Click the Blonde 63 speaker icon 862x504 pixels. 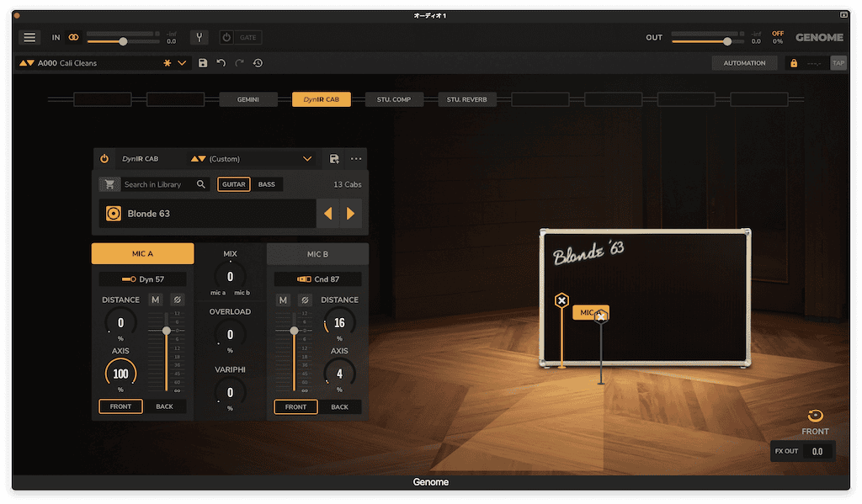114,213
